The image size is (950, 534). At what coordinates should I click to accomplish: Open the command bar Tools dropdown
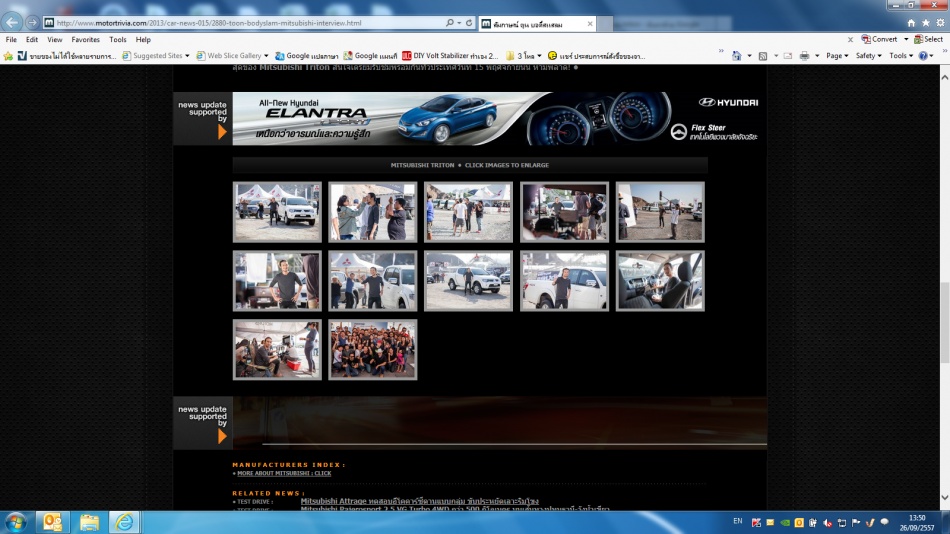tap(901, 56)
